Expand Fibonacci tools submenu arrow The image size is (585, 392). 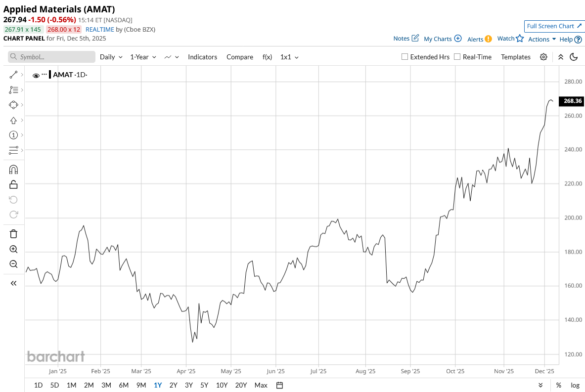point(22,90)
